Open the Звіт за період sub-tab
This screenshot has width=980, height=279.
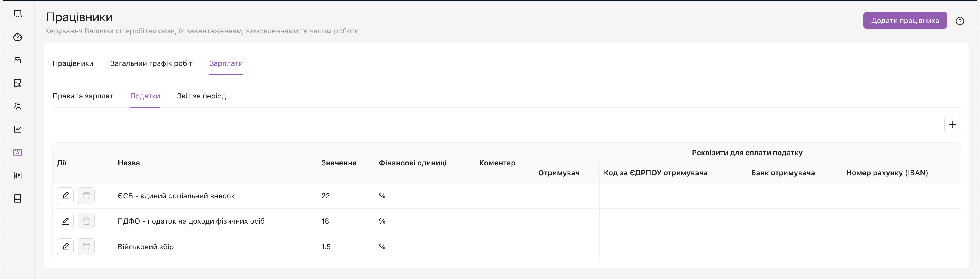(201, 96)
